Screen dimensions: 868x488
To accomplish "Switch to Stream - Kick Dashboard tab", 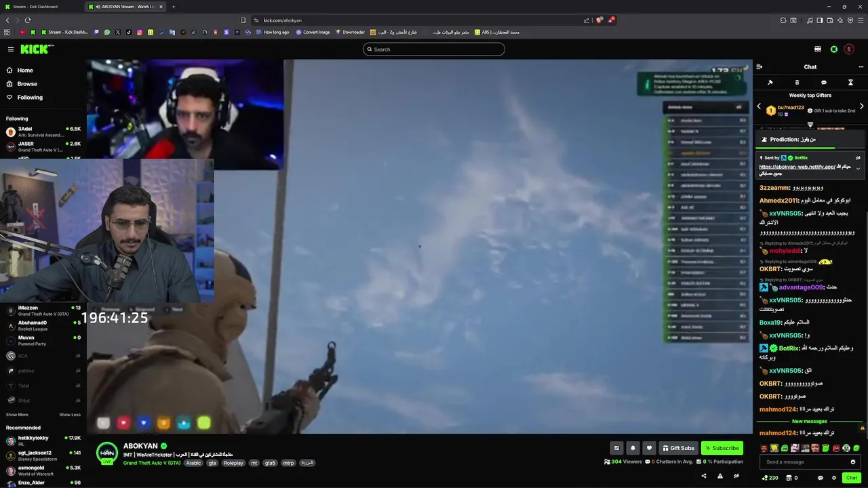I will click(x=40, y=6).
